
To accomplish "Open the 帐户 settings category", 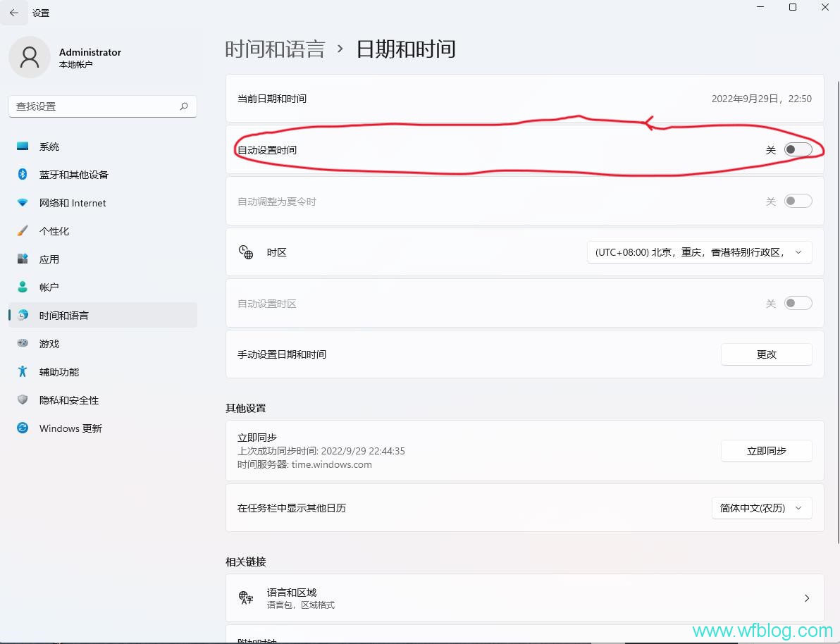I will (x=103, y=287).
